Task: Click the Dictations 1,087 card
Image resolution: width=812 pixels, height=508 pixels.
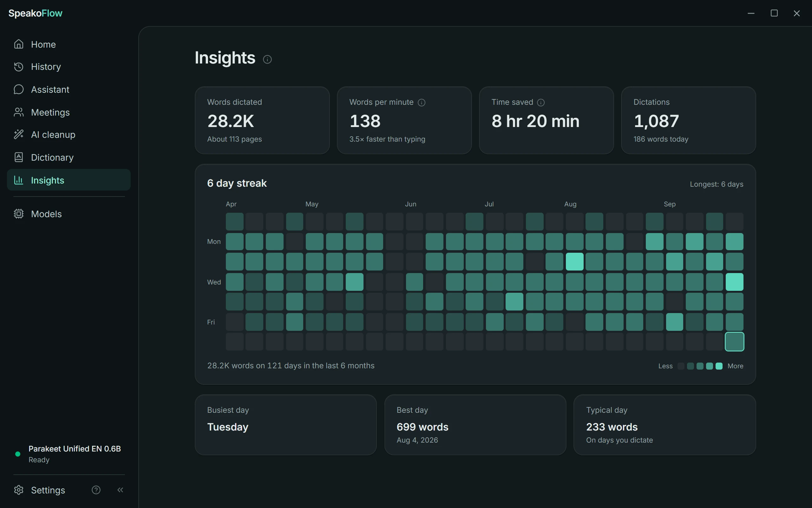Action: coord(688,120)
